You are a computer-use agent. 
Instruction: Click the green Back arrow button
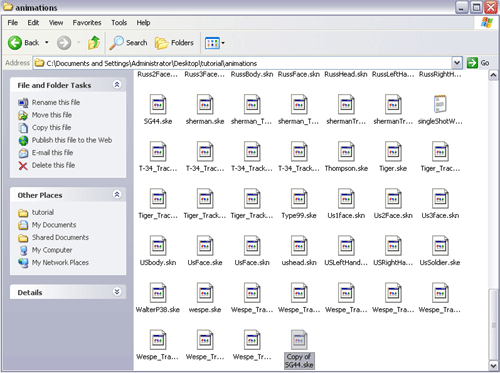click(15, 43)
